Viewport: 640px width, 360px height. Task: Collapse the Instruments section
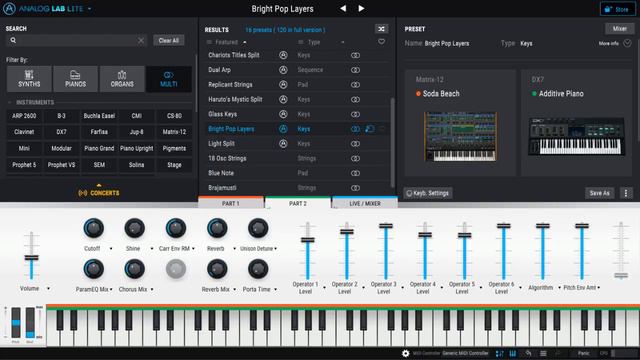coord(10,102)
